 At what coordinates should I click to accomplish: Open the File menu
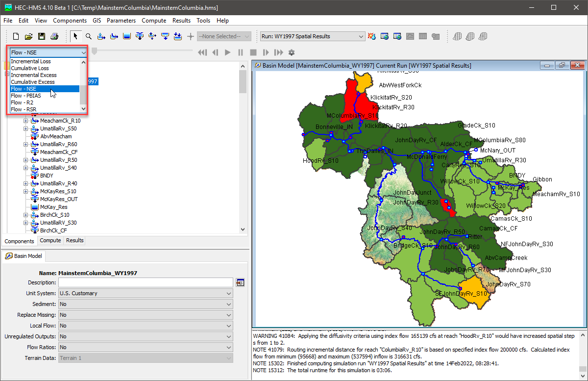coord(8,21)
